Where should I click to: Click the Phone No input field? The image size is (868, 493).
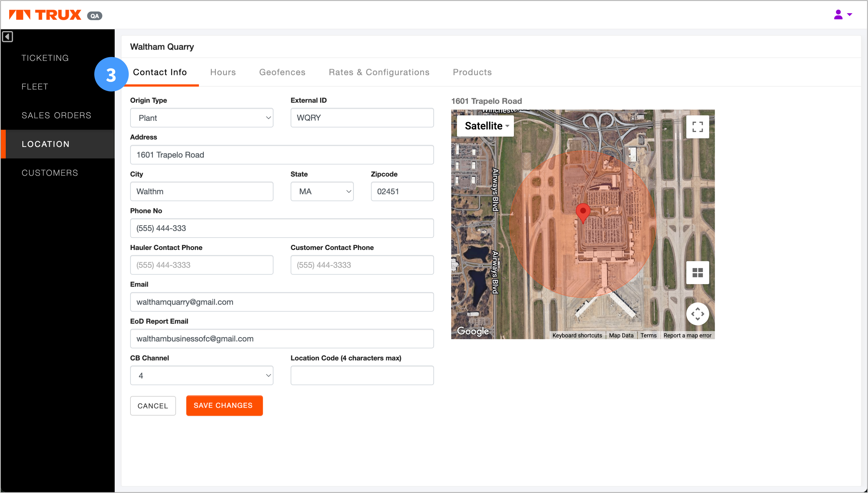(282, 228)
